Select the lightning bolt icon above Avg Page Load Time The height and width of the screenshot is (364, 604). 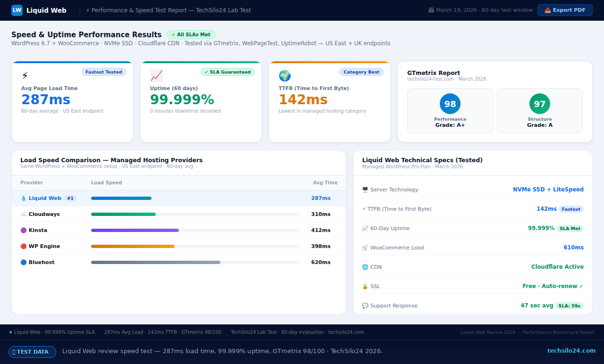point(25,74)
